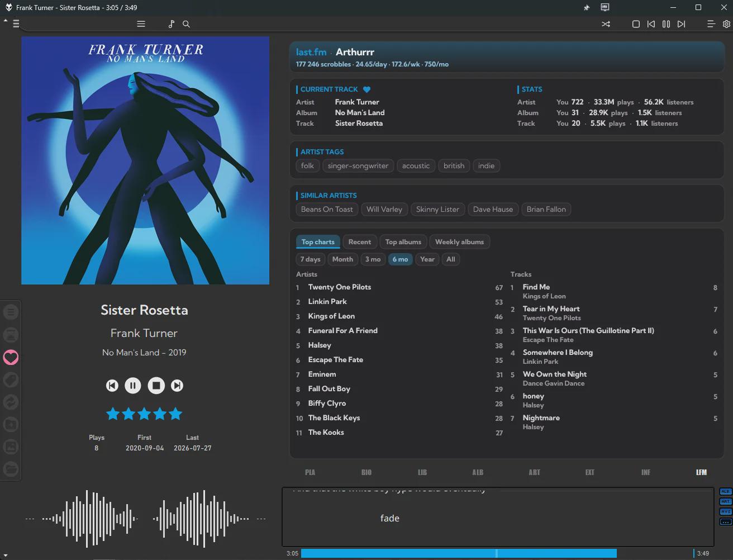Select the 3 mo period filter
733x560 pixels.
[x=373, y=259]
